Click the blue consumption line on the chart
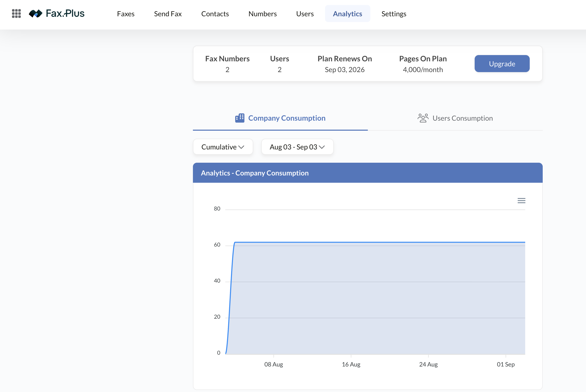Image resolution: width=586 pixels, height=392 pixels. click(375, 242)
